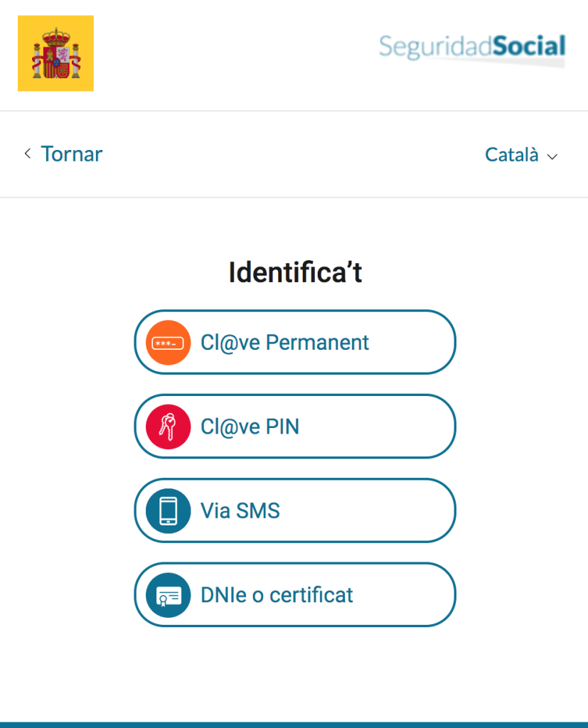This screenshot has height=728, width=588.
Task: Click the Spanish coat of arms logo
Action: click(x=55, y=53)
